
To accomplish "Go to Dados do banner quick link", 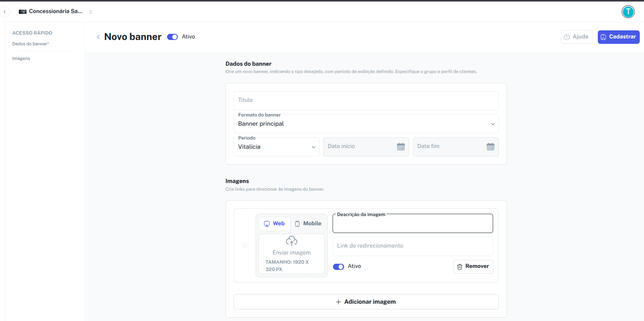I will coord(31,44).
